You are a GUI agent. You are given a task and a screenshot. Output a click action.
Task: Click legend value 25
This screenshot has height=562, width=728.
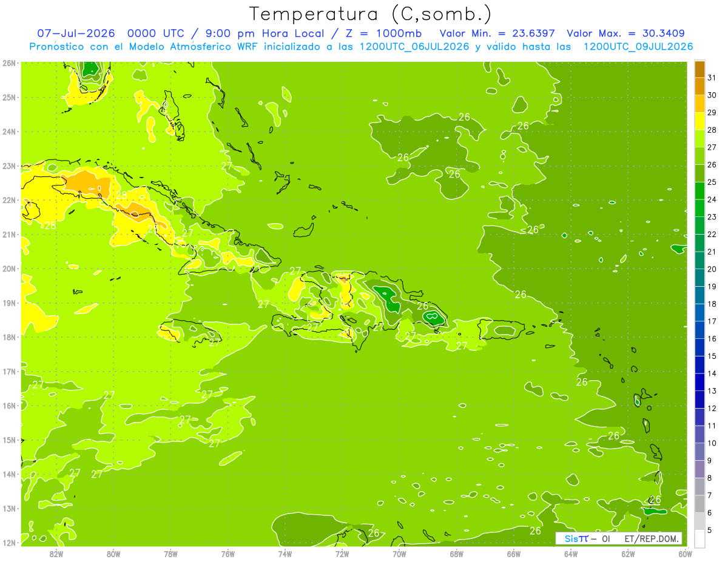(712, 182)
